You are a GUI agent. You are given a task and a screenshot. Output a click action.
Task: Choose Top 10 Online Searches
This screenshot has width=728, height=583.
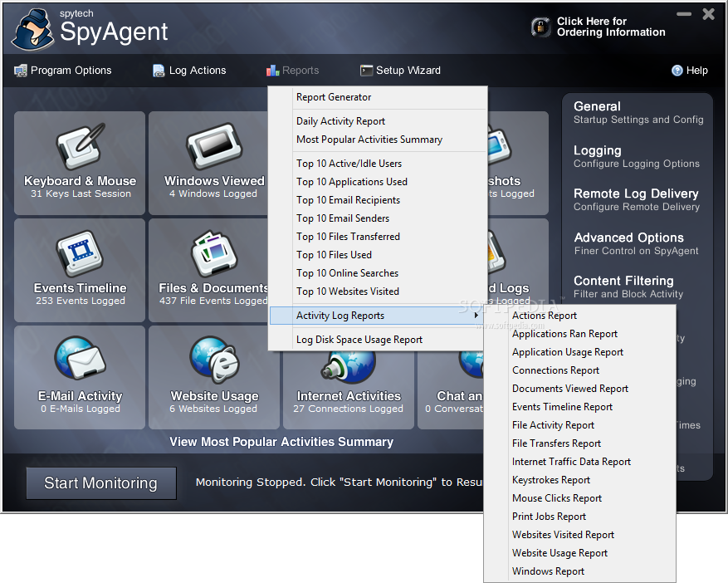[378, 273]
